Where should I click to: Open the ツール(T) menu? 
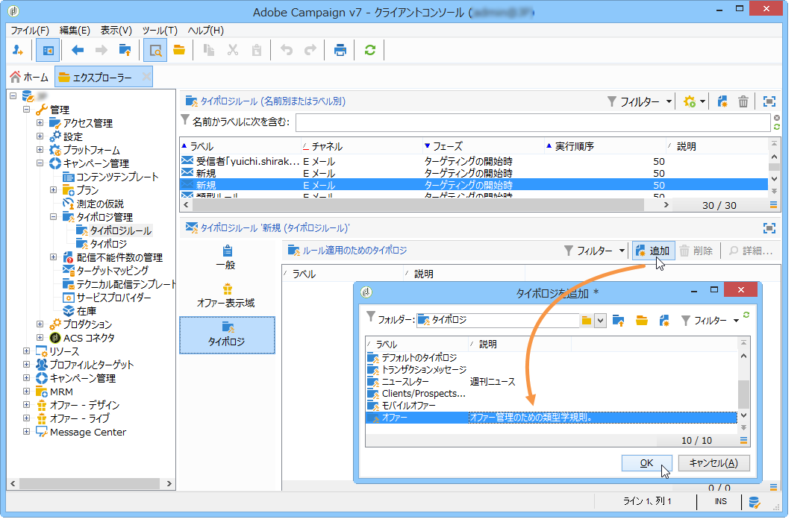click(x=160, y=31)
